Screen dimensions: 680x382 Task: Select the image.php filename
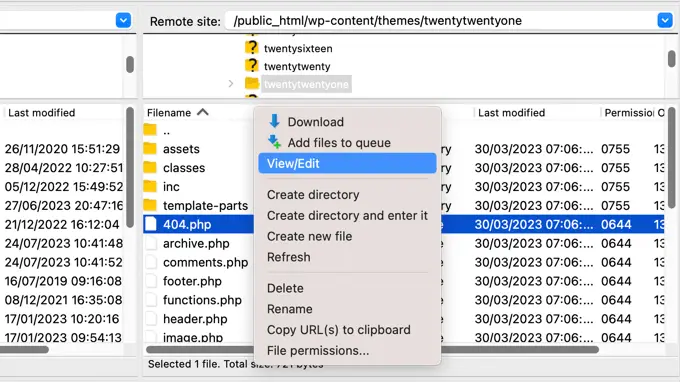pyautogui.click(x=193, y=337)
